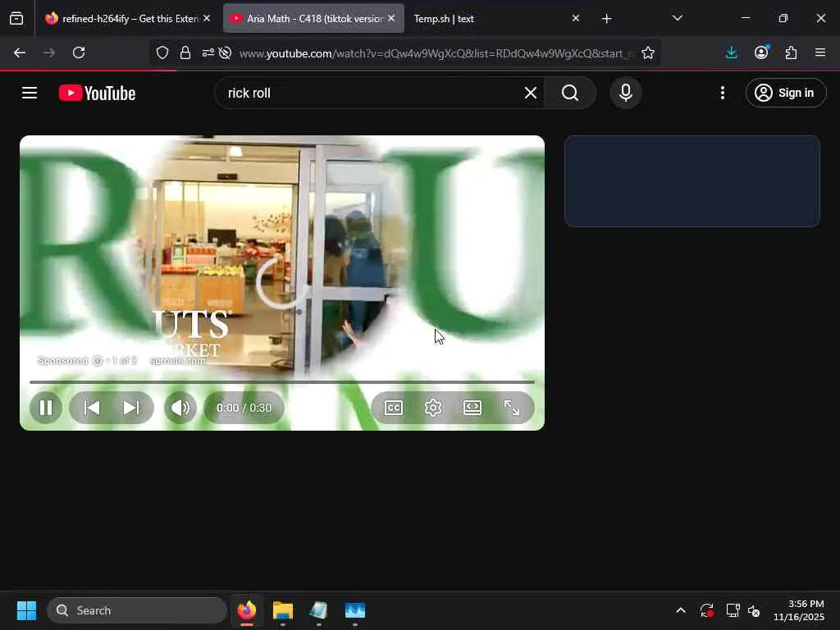Pause the playing video ad

pos(46,409)
